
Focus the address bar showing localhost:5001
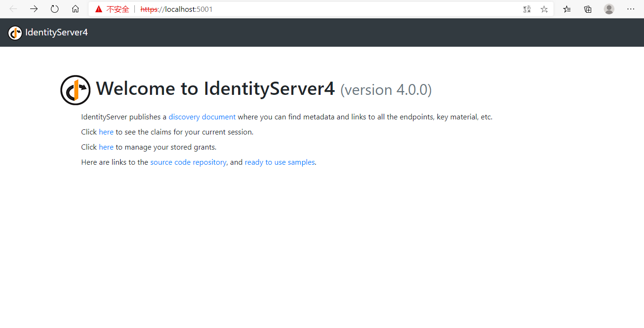tap(321, 9)
